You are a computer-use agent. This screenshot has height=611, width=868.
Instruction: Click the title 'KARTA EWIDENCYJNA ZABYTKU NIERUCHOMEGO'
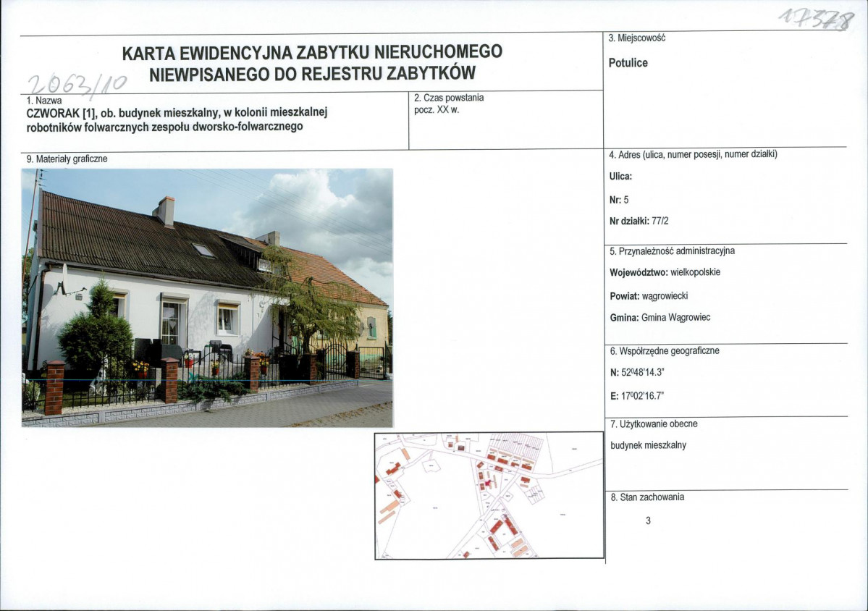(312, 52)
